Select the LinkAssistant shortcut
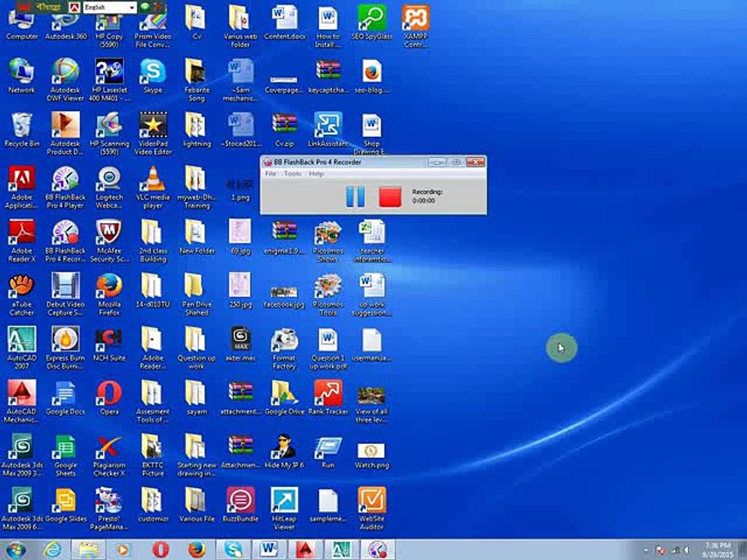The height and width of the screenshot is (560, 747). pos(328,130)
